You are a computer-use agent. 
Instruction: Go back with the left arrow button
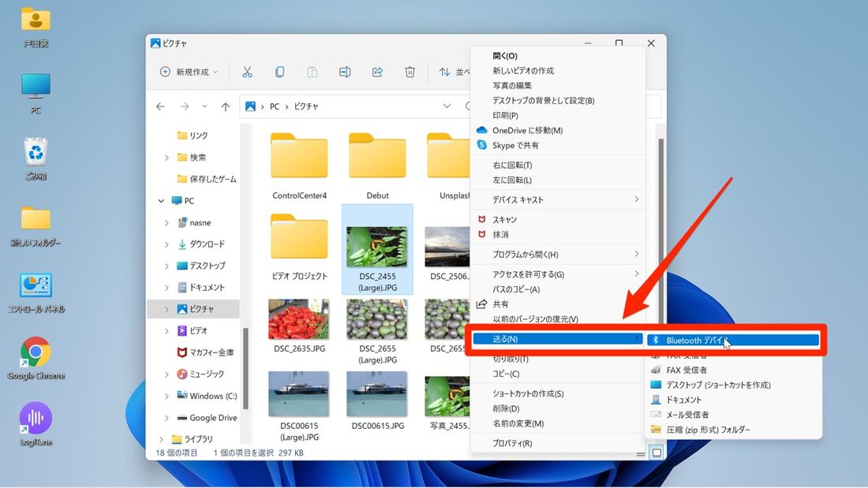tap(160, 106)
